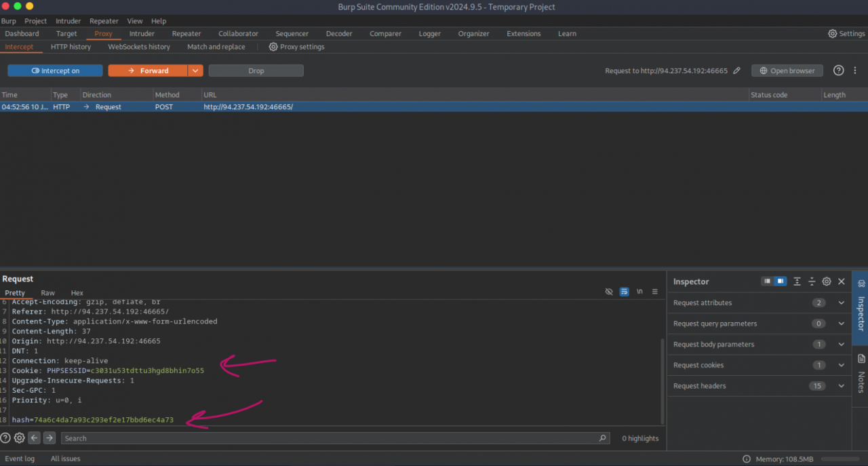This screenshot has height=466, width=868.
Task: Toggle the \n show newlines icon
Action: coord(639,292)
